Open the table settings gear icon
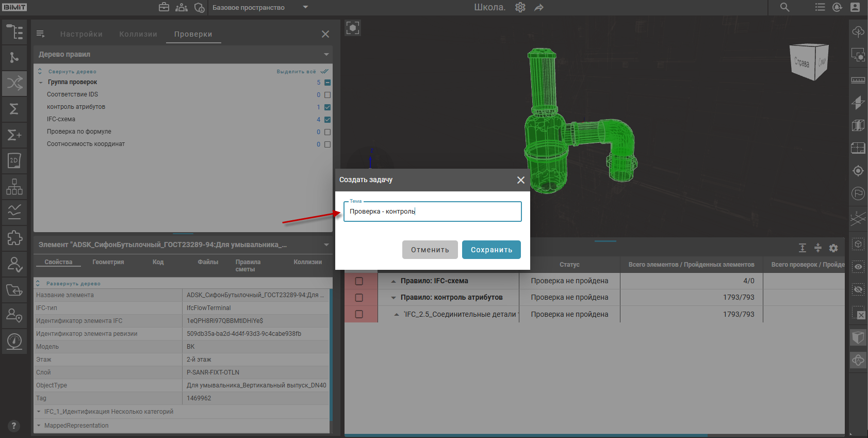868x438 pixels. [833, 248]
